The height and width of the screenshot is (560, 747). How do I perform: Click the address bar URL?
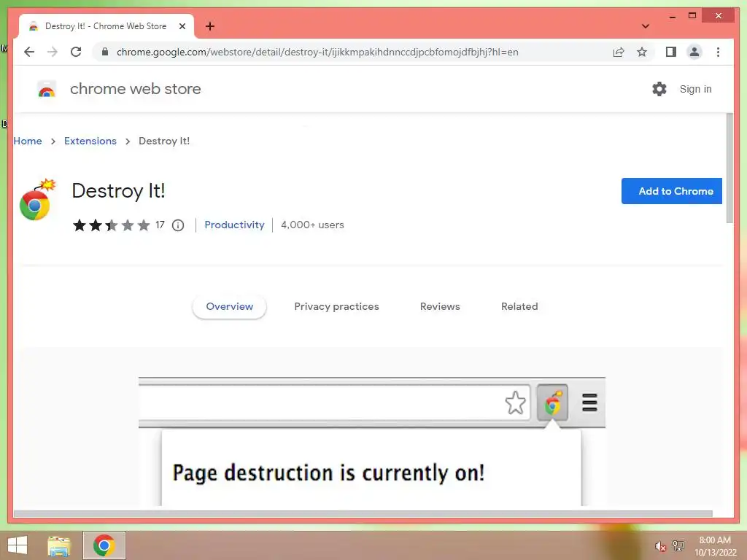[317, 52]
